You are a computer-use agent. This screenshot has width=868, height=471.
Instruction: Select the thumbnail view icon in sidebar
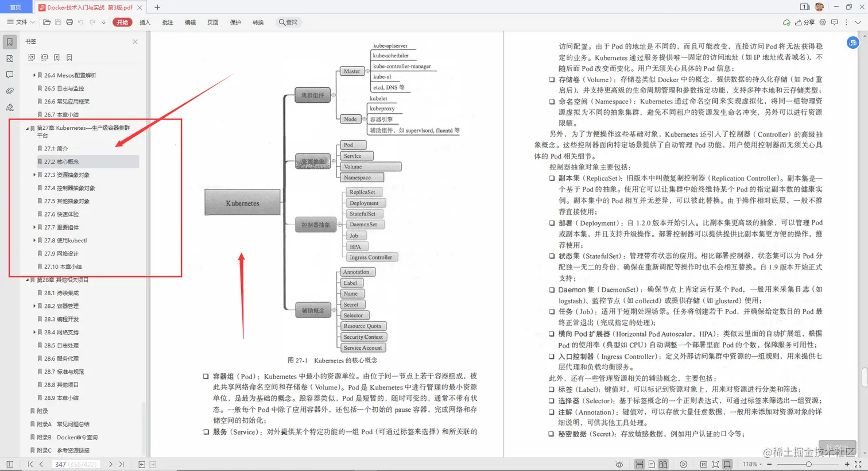point(9,58)
